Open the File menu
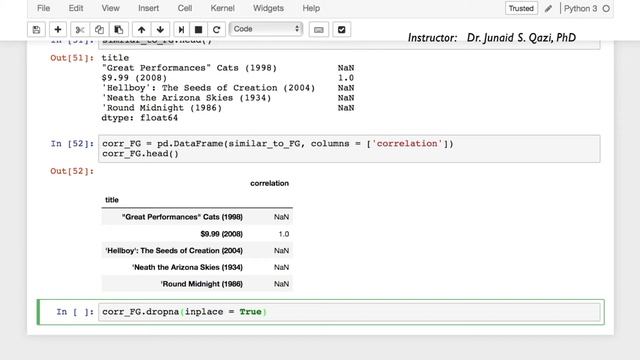This screenshot has height=360, width=640. pos(43,8)
